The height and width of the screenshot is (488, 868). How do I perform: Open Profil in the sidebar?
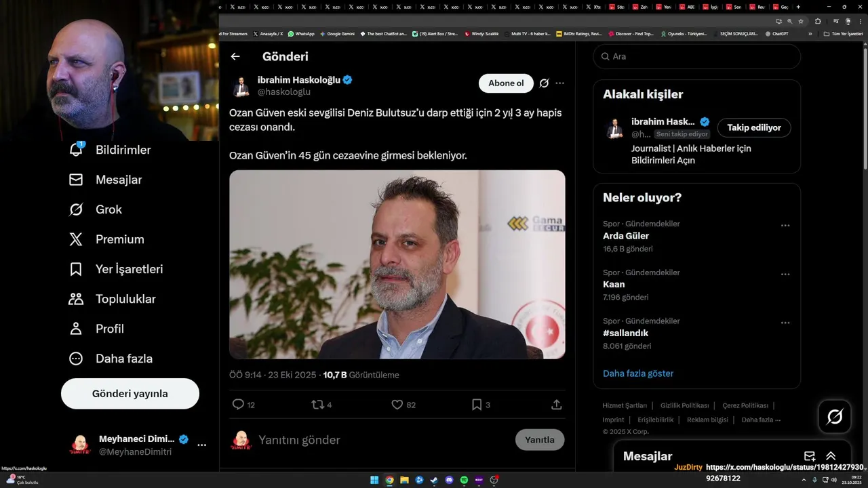pos(96,329)
